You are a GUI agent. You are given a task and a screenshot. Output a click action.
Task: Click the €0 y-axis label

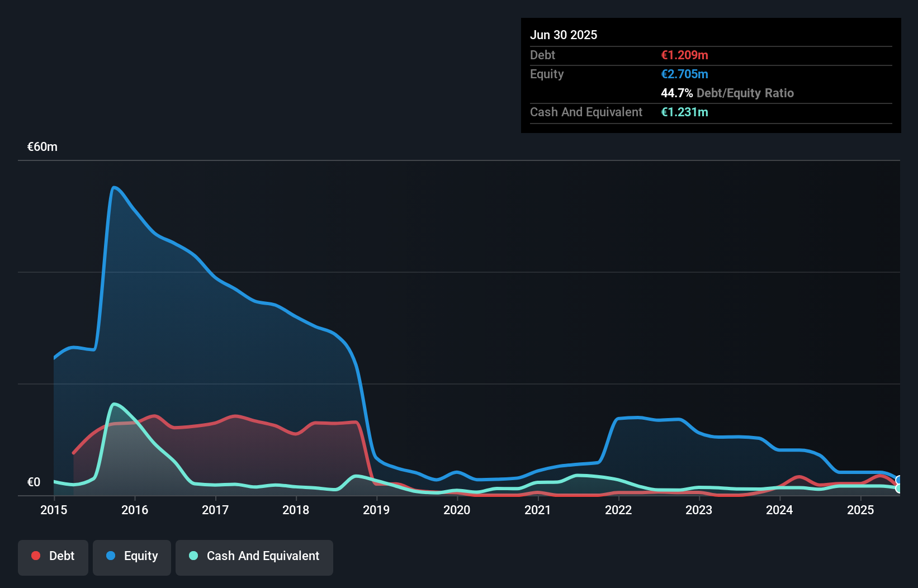[34, 482]
